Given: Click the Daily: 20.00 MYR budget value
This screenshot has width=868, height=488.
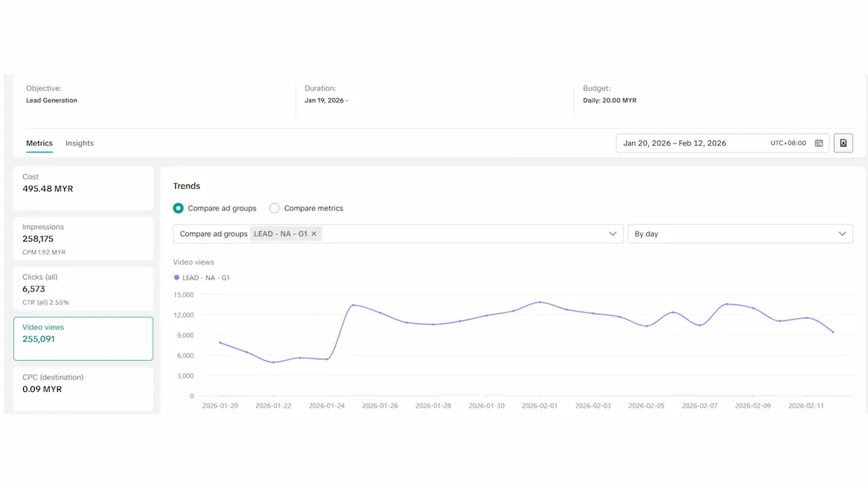Looking at the screenshot, I should click(x=610, y=100).
